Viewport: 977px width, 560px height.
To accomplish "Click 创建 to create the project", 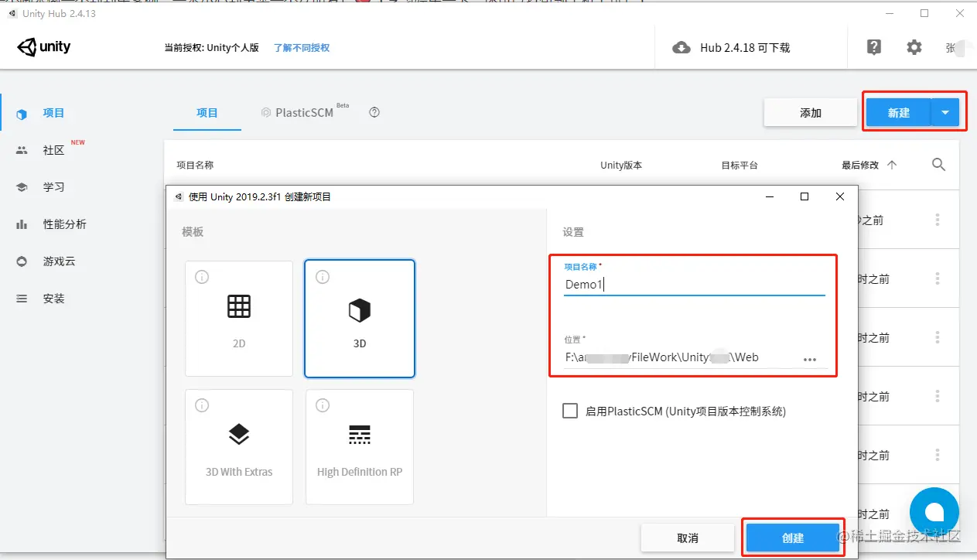I will pyautogui.click(x=793, y=537).
